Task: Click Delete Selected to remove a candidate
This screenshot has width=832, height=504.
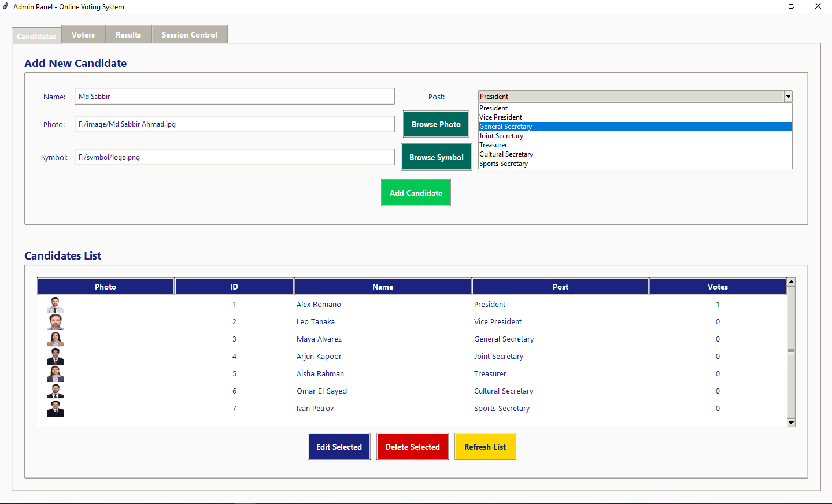Action: (412, 446)
